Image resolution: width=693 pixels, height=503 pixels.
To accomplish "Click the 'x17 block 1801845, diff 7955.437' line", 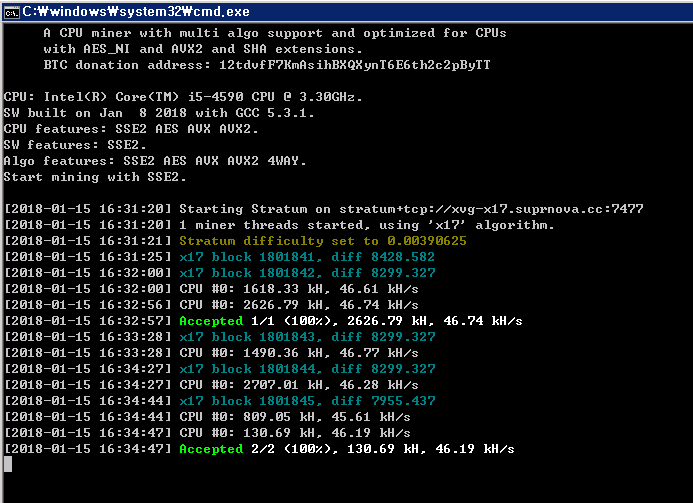I will tap(219, 401).
